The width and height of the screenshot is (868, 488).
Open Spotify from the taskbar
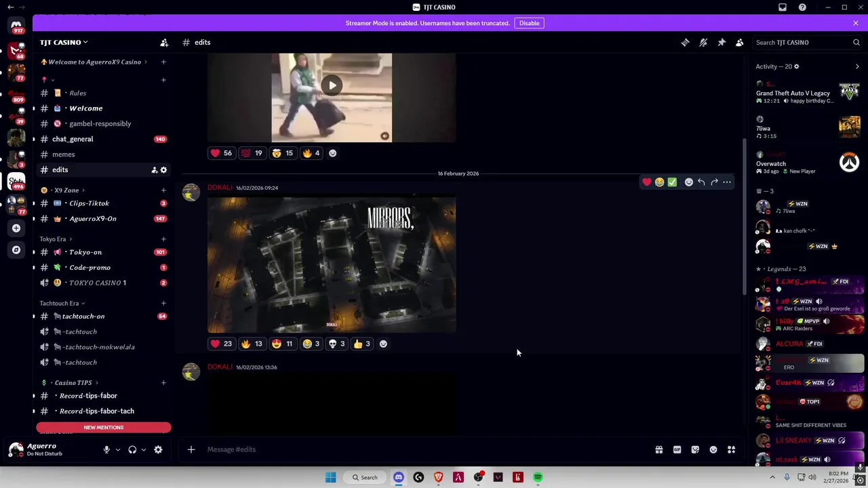(538, 478)
